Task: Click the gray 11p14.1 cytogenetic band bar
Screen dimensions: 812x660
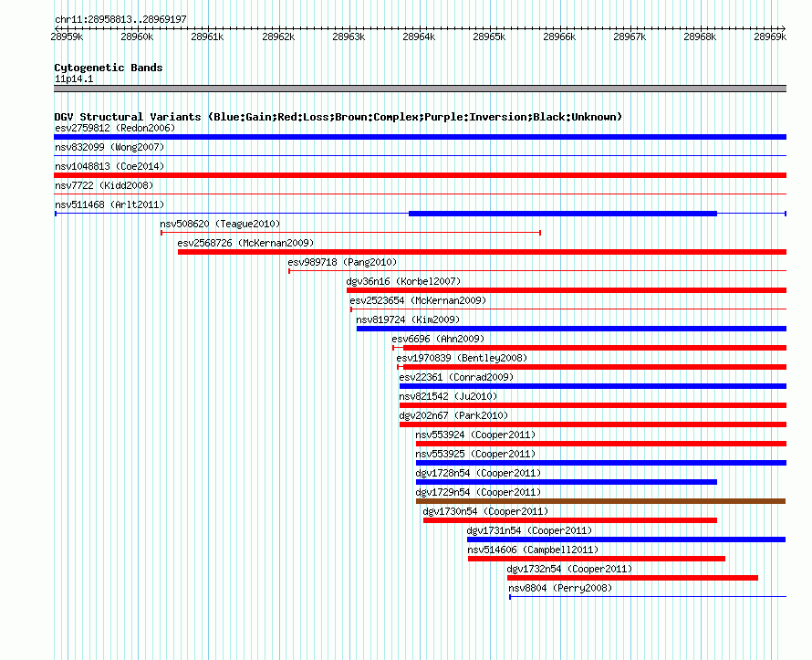Action: [x=420, y=89]
